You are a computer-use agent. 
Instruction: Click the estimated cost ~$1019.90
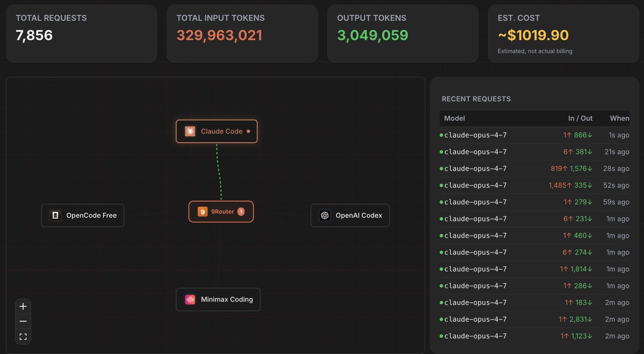(x=533, y=35)
